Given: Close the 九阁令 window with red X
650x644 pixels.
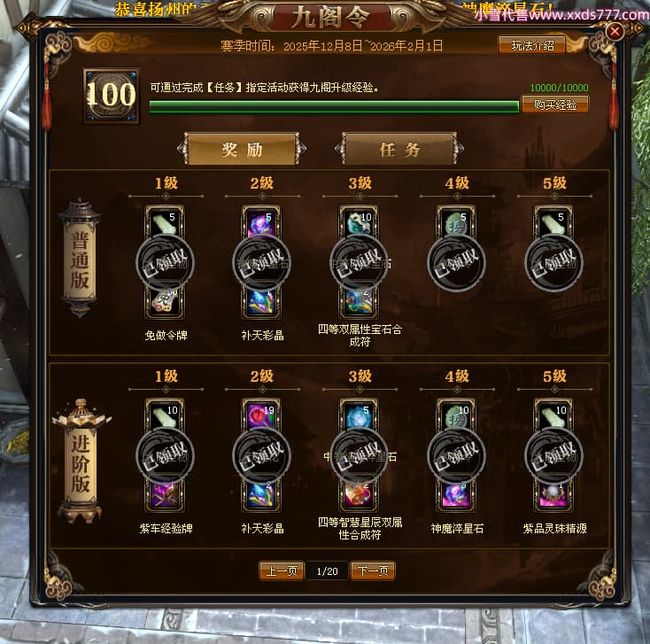Looking at the screenshot, I should click(615, 31).
